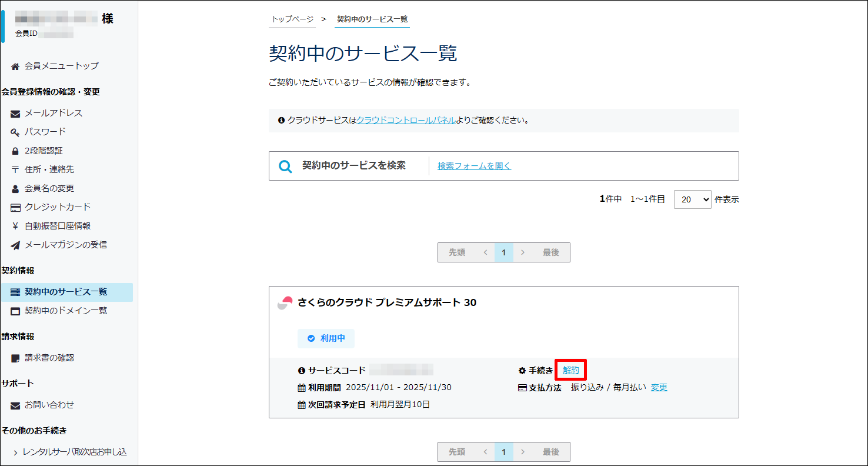Click the person icon for 会員名の変更
Screen dimensions: 868x466
click(x=15, y=189)
